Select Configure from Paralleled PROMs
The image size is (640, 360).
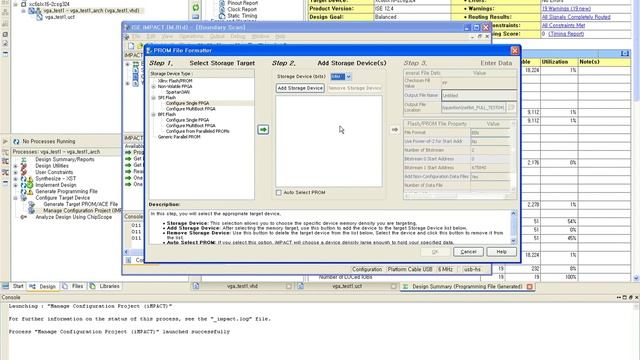[x=198, y=131]
